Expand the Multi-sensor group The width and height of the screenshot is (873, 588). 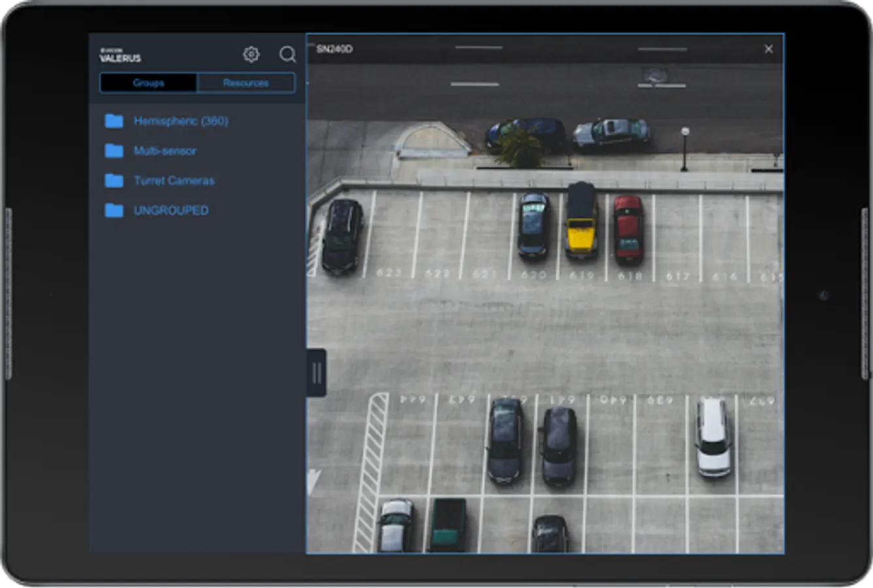click(x=165, y=151)
